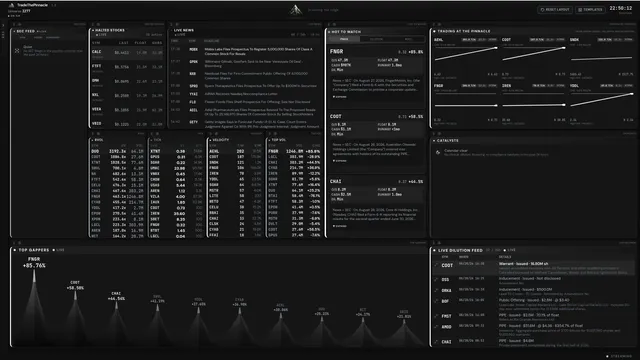This screenshot has width=640, height=360.
Task: Open the left sidebar dots menu
Action: point(3,34)
